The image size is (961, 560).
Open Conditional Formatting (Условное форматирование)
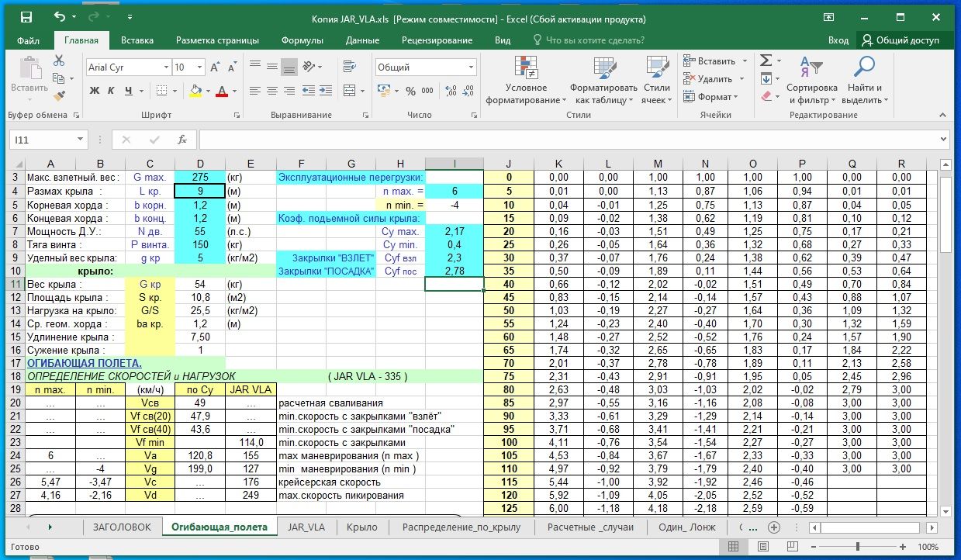coord(526,81)
